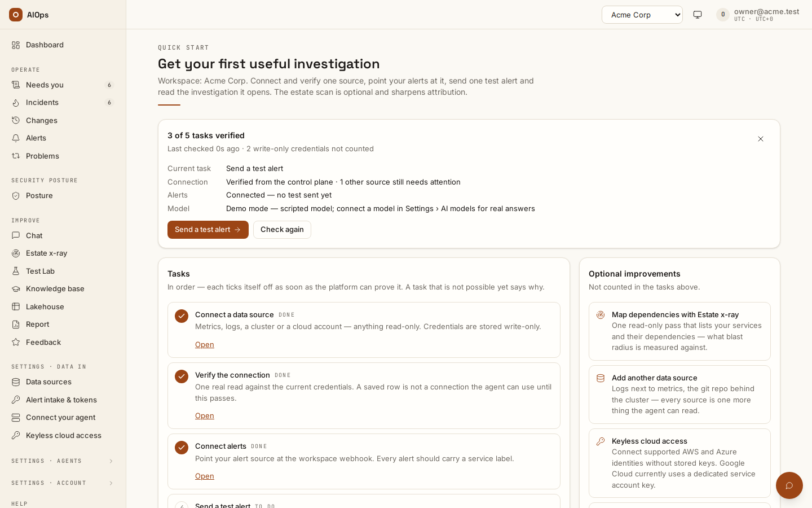The image size is (812, 508).
Task: Expand the Settings · Account section
Action: pos(63,483)
